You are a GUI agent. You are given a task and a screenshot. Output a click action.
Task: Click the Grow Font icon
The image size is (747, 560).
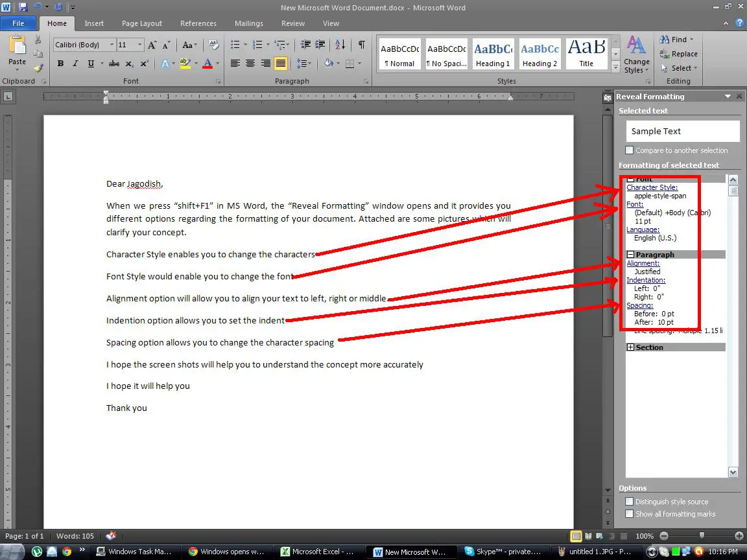pos(152,45)
